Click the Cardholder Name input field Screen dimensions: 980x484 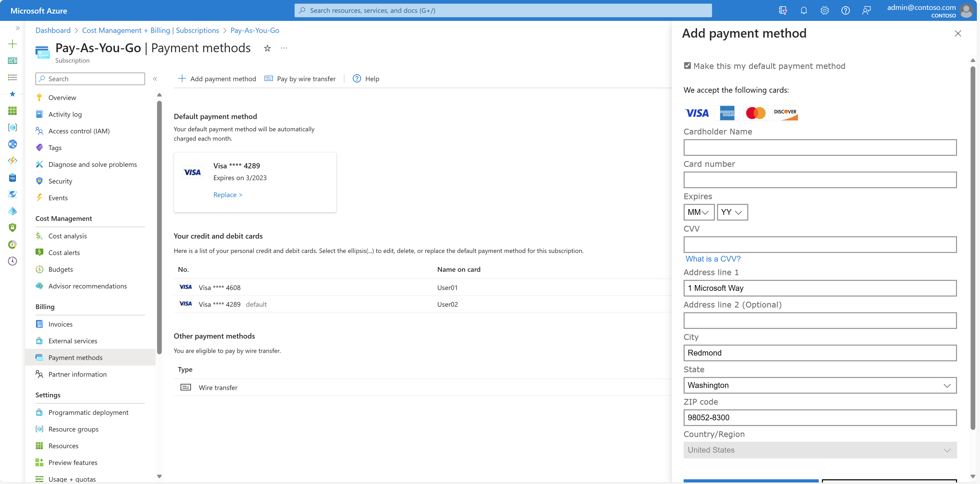click(820, 147)
